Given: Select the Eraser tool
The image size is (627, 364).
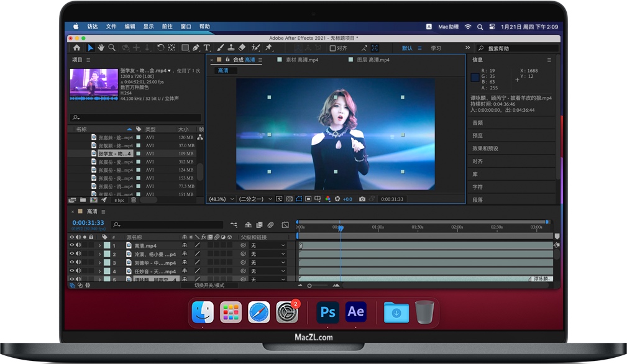Looking at the screenshot, I should pyautogui.click(x=242, y=48).
